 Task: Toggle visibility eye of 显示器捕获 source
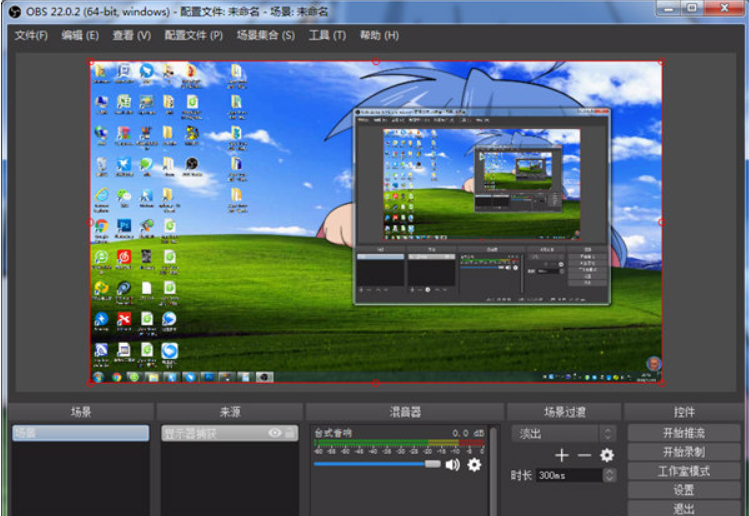pyautogui.click(x=275, y=433)
